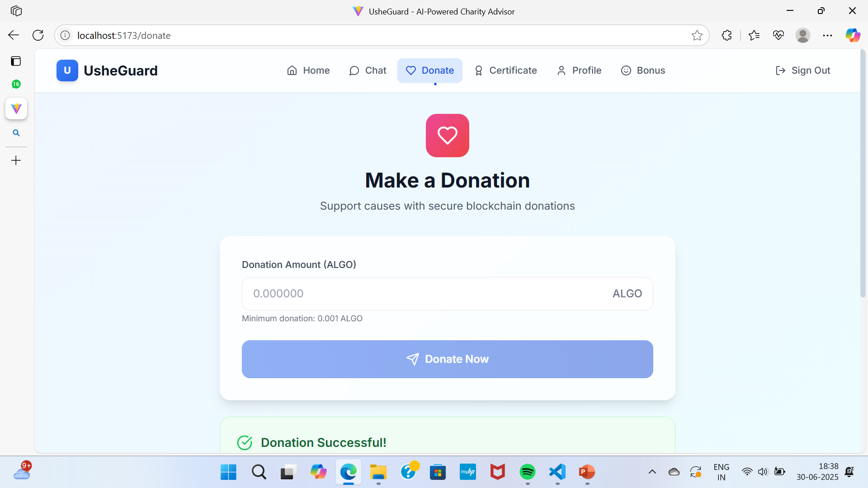Open browser extensions puzzle icon
Image resolution: width=868 pixels, height=488 pixels.
[726, 35]
